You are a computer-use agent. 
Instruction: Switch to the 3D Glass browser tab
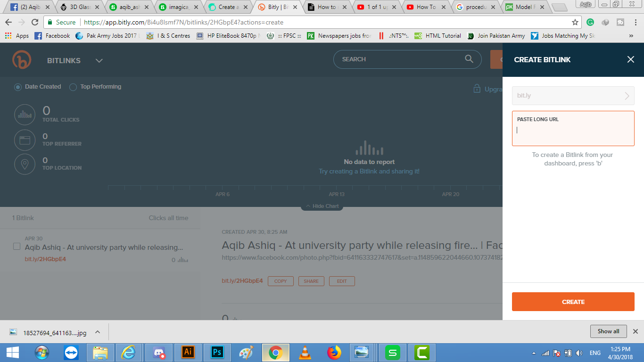[x=79, y=7]
